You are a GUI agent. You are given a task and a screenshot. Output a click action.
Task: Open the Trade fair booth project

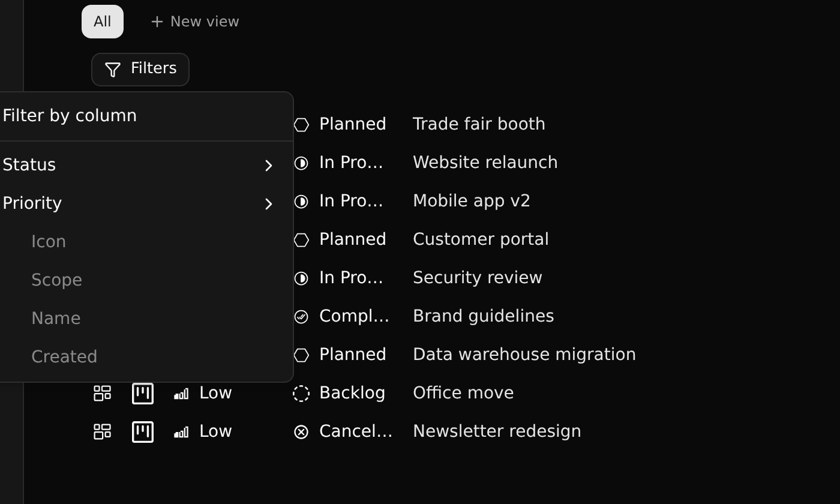point(479,124)
